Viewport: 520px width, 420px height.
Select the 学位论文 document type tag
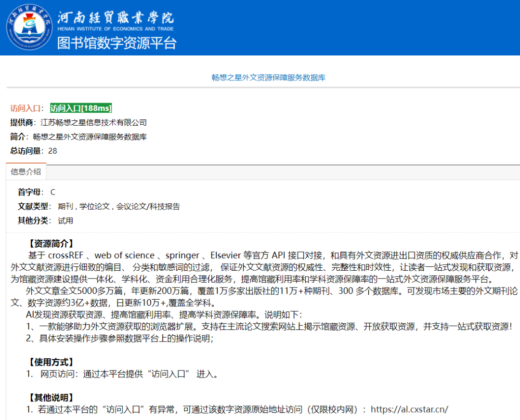tap(94, 206)
